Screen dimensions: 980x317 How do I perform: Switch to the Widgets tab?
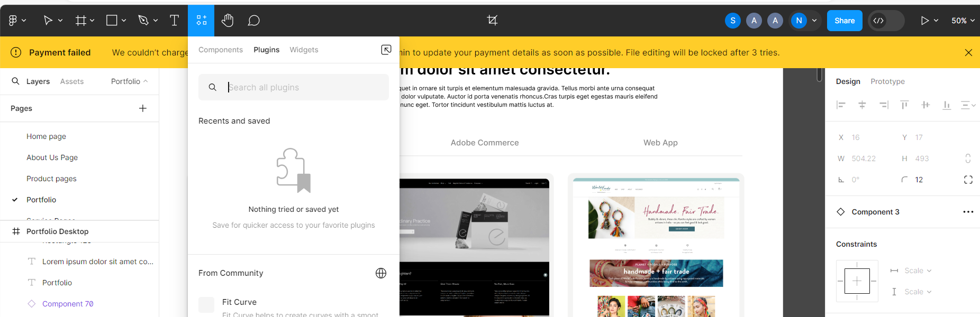(x=304, y=50)
